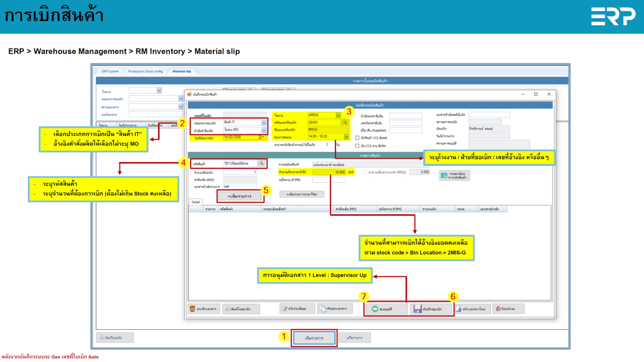
Task: Select the Detail tab in item list
Action: [195, 202]
